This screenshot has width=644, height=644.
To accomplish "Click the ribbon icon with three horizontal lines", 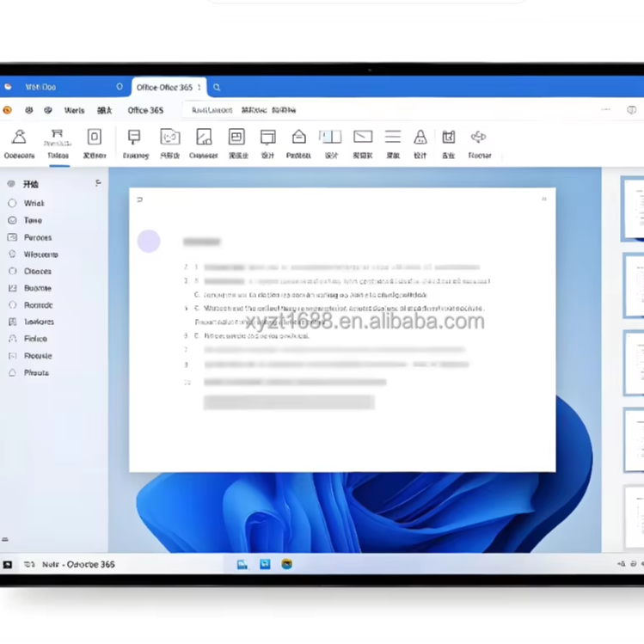I will [393, 137].
